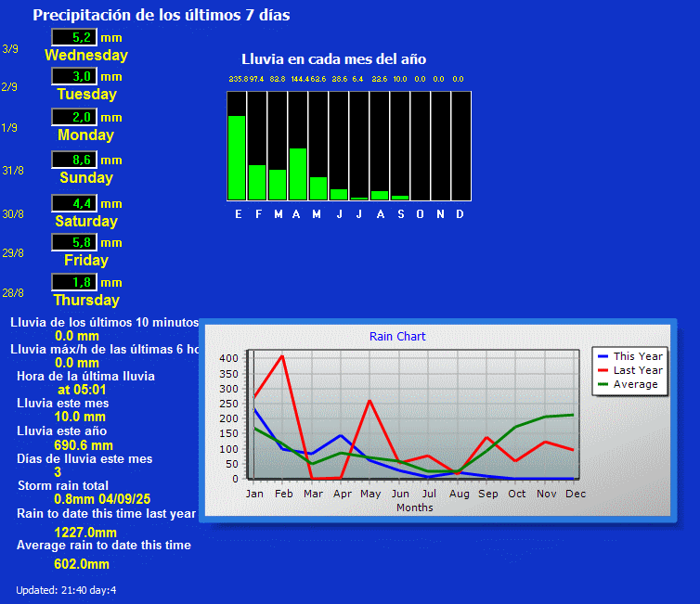Screen dimensions: 700x604
Task: Click the '602.0mm' average rain value
Action: coord(82,564)
